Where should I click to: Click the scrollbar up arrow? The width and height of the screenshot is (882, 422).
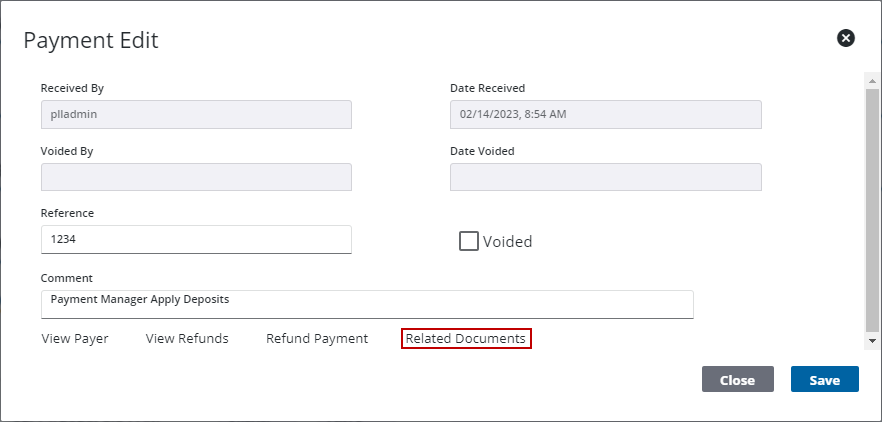[873, 79]
